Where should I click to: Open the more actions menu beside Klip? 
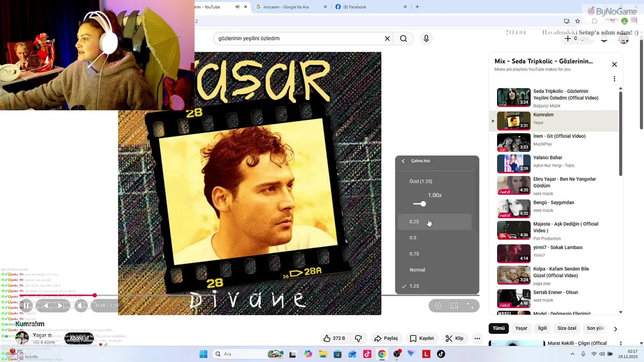(477, 338)
